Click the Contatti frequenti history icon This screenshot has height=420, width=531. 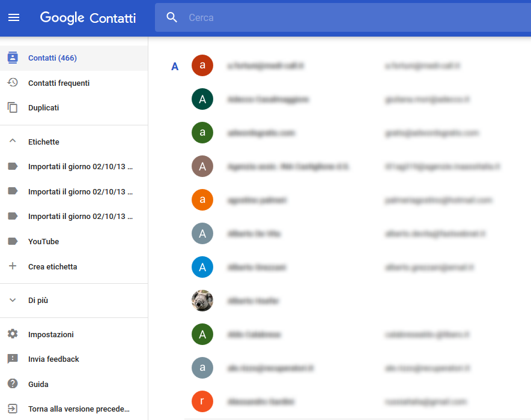pos(13,83)
